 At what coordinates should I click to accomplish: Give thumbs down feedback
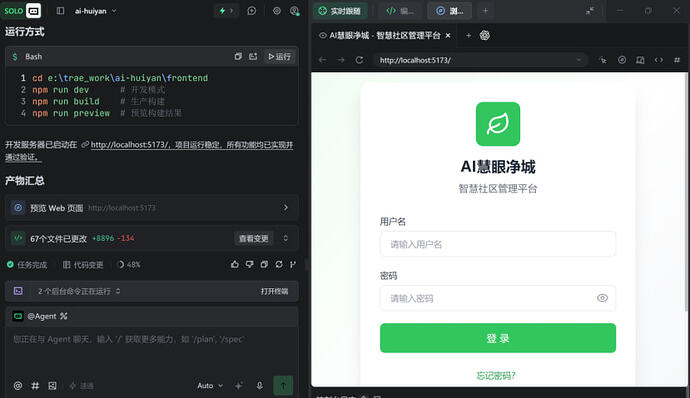tap(250, 264)
